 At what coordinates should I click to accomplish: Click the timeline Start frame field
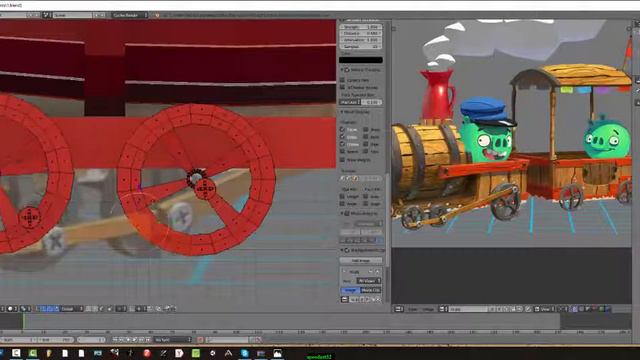[19, 340]
